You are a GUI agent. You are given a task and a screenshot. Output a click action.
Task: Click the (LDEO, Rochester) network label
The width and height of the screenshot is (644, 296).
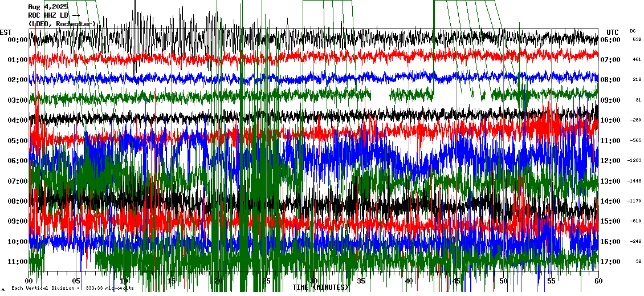[62, 24]
